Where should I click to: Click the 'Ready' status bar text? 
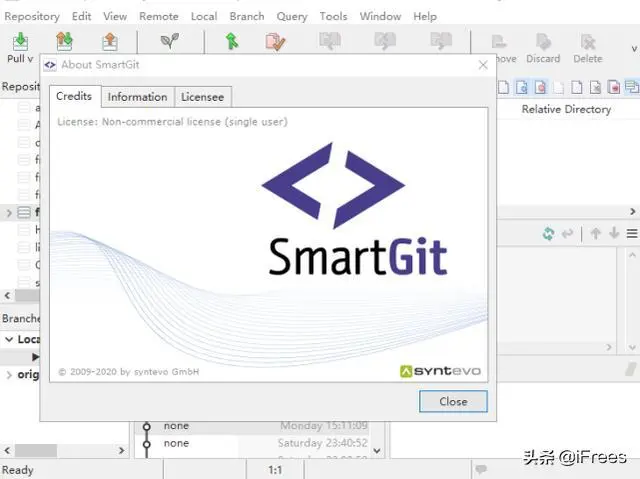pos(18,470)
